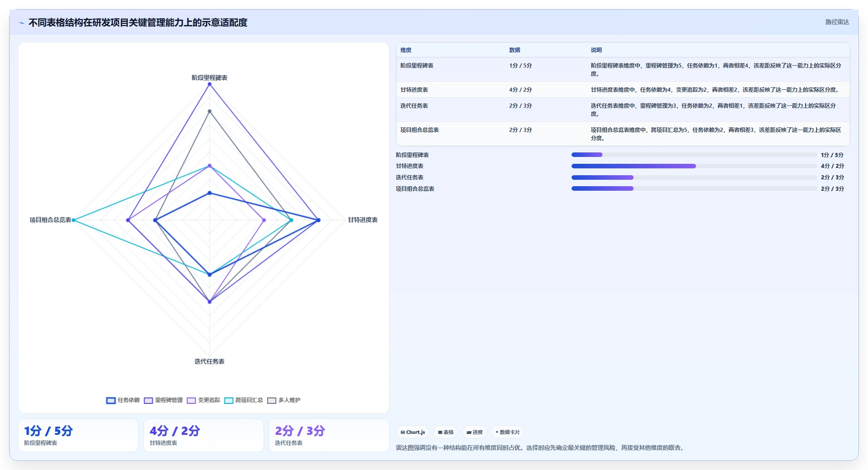Click the 数据卡片 tag chip
Image resolution: width=868 pixels, height=470 pixels.
508,432
